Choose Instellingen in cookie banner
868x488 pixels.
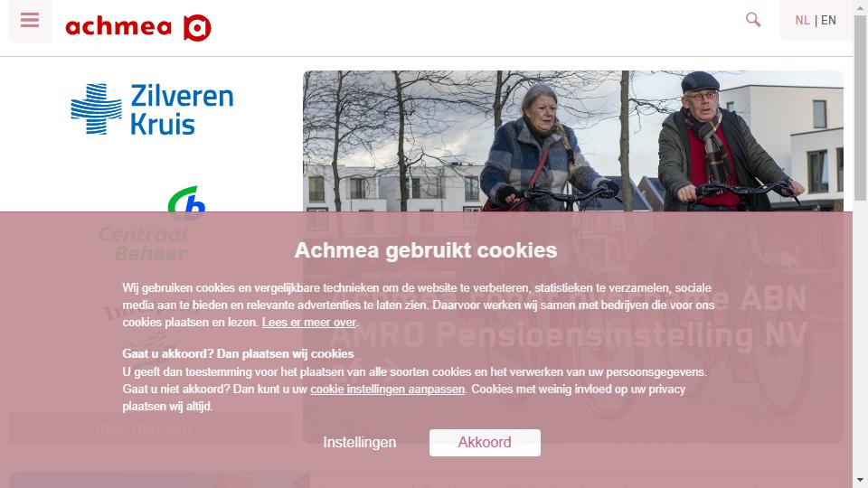pos(360,442)
